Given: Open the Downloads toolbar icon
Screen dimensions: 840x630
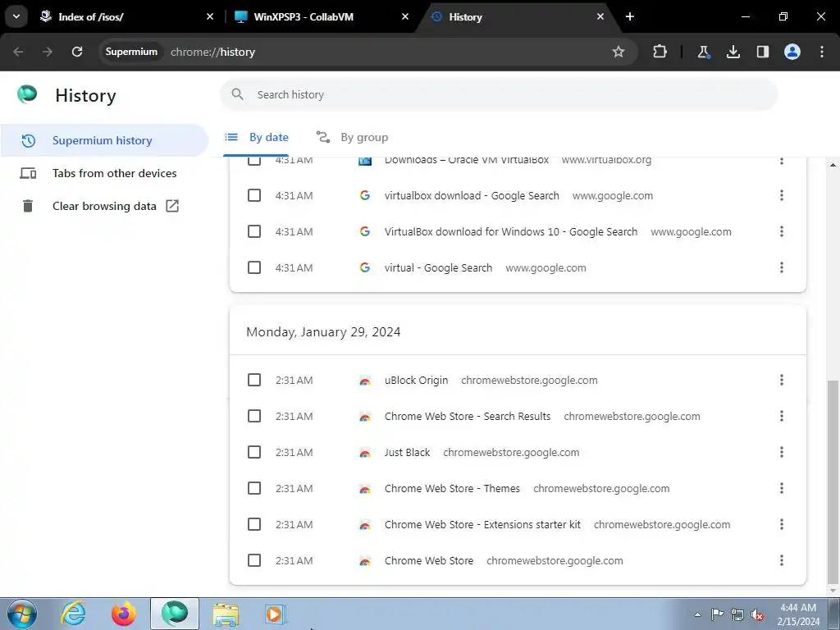Looking at the screenshot, I should (733, 52).
